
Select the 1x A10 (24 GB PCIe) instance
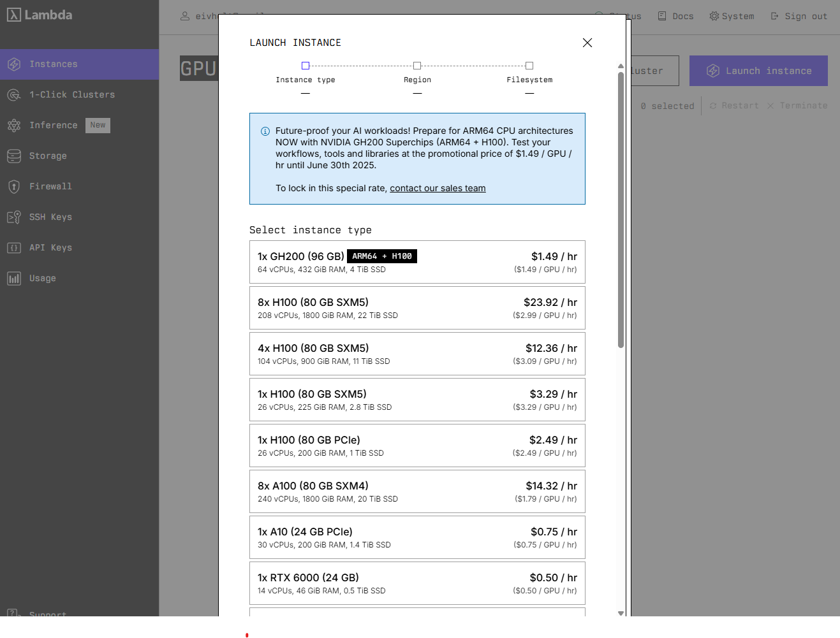tap(417, 537)
